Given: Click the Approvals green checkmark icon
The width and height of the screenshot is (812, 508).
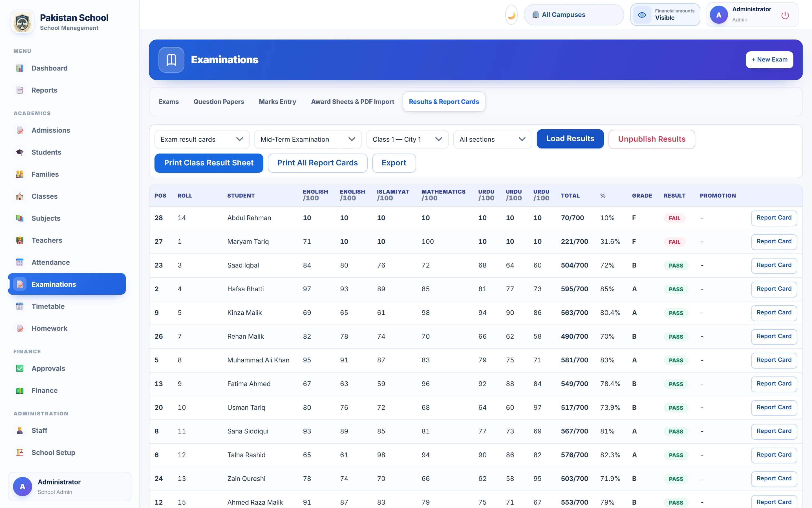Looking at the screenshot, I should click(20, 369).
